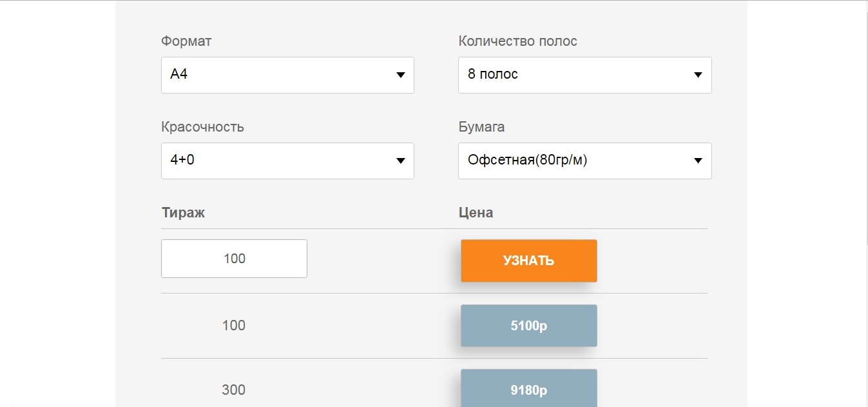
Task: Click the arrow icon in the Красочность dropdown
Action: click(x=400, y=161)
